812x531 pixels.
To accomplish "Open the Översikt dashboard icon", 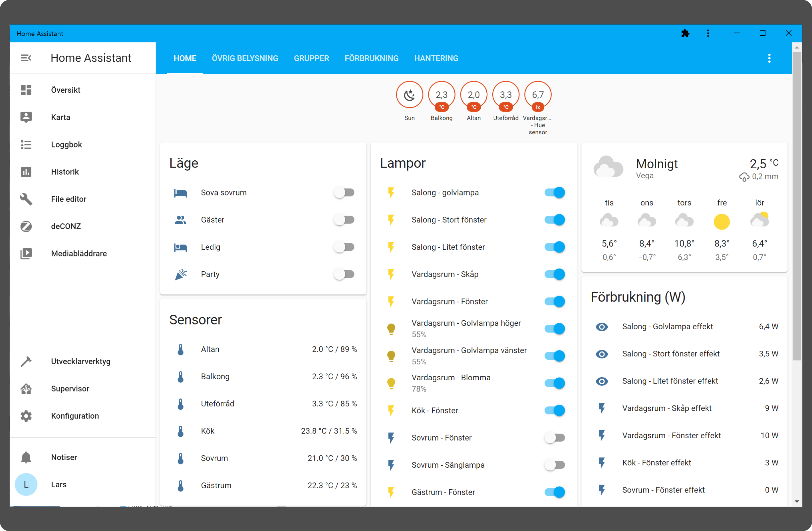I will (26, 90).
